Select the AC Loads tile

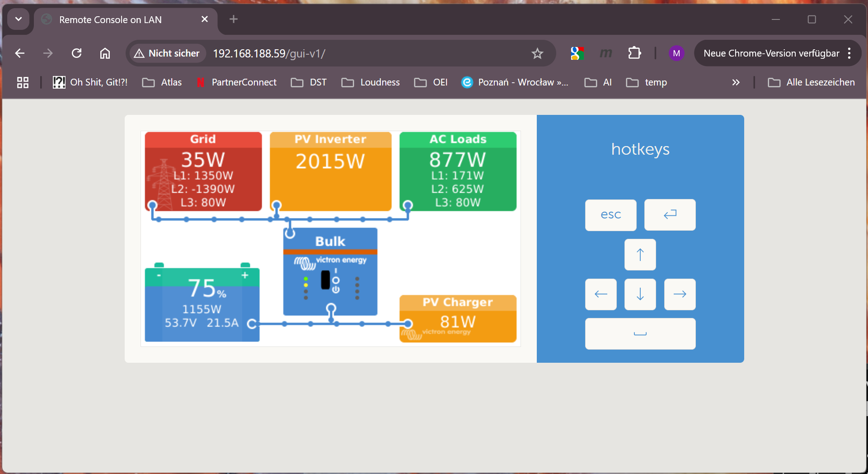tap(458, 172)
